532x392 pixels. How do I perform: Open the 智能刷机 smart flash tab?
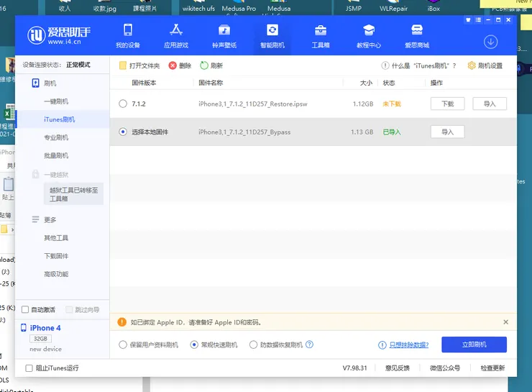click(272, 36)
